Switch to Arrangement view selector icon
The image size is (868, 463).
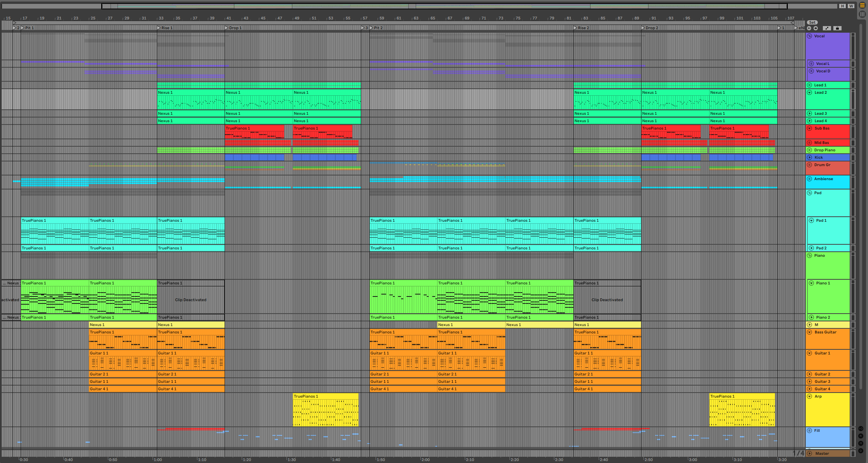tap(862, 5)
